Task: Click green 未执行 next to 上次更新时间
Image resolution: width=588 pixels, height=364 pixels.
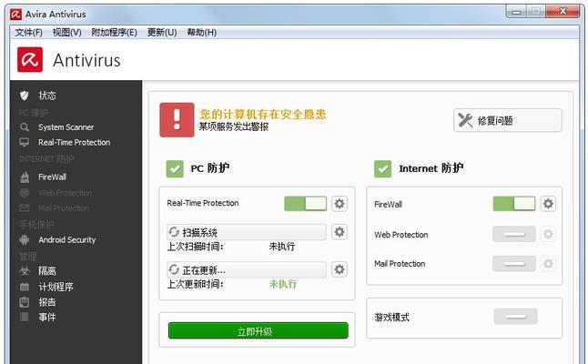Action: pyautogui.click(x=283, y=284)
